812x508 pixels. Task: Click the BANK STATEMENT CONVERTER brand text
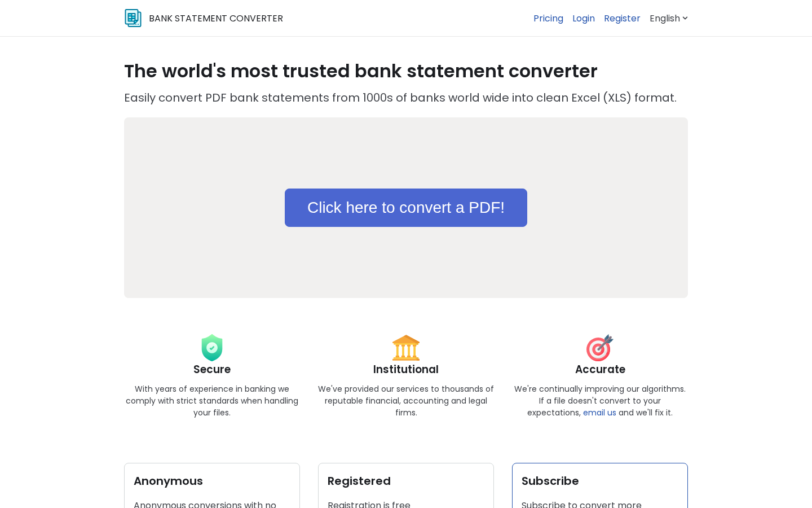pyautogui.click(x=216, y=18)
